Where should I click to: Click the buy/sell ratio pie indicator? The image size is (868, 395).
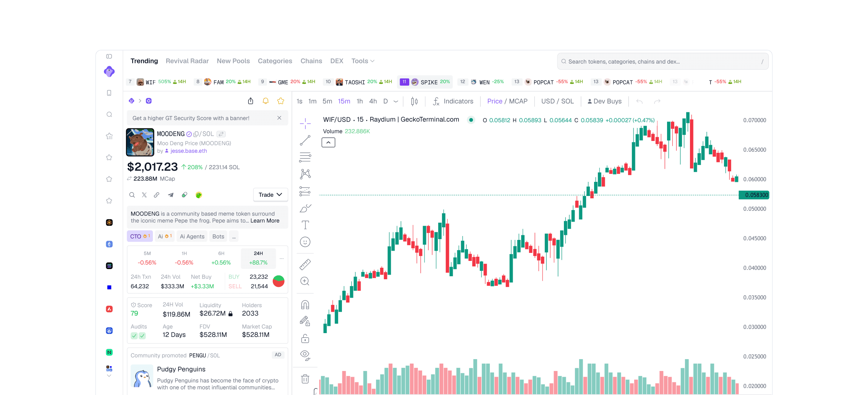tap(279, 282)
